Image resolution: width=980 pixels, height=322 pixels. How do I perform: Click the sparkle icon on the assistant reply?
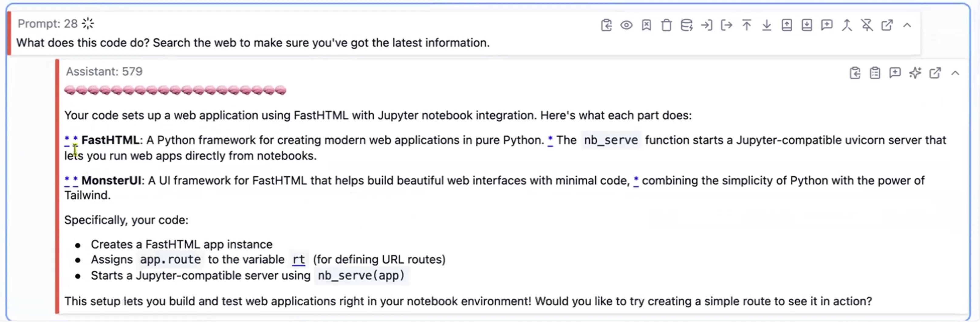(x=915, y=73)
